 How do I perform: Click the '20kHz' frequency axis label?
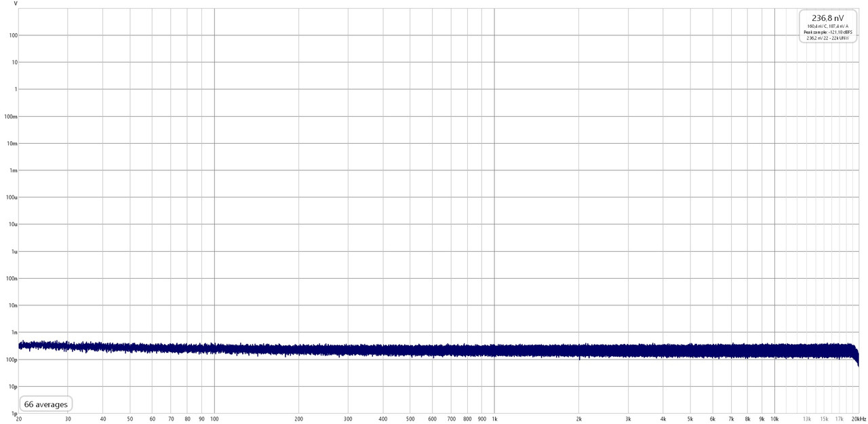[x=859, y=419]
